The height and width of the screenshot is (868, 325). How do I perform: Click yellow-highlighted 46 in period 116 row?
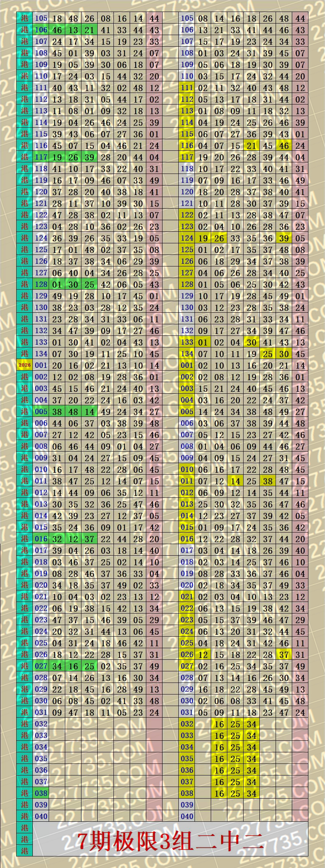click(x=284, y=145)
